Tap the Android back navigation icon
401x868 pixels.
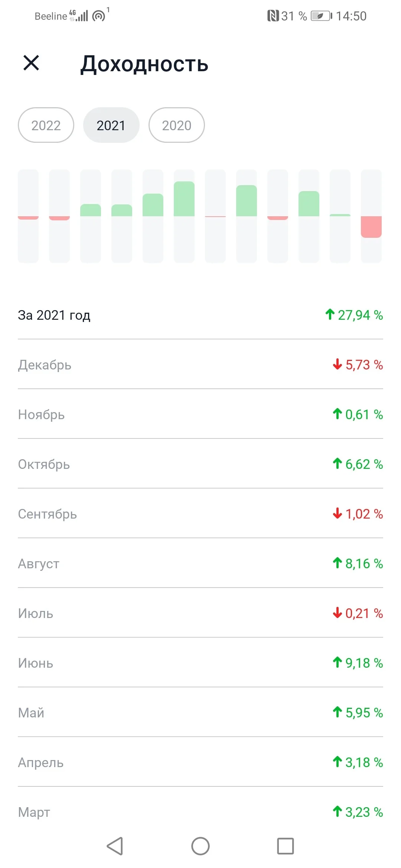pyautogui.click(x=115, y=846)
